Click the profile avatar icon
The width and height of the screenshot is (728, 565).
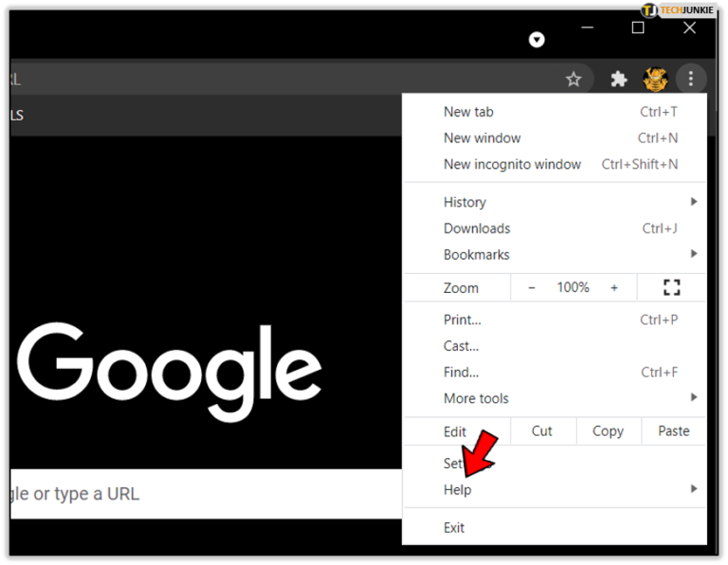click(x=655, y=80)
